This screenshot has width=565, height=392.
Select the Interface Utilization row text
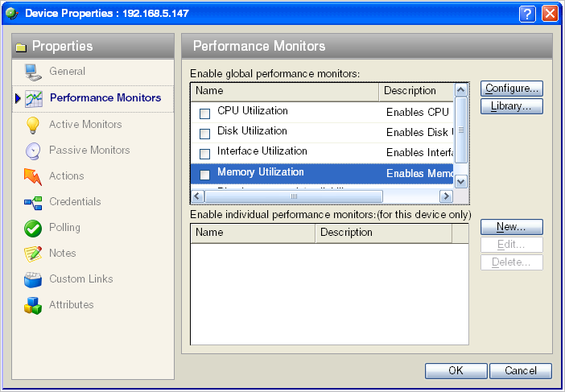coord(262,151)
